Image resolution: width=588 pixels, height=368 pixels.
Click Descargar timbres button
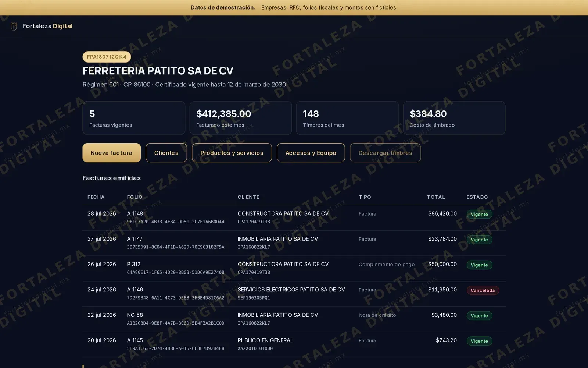click(x=386, y=153)
